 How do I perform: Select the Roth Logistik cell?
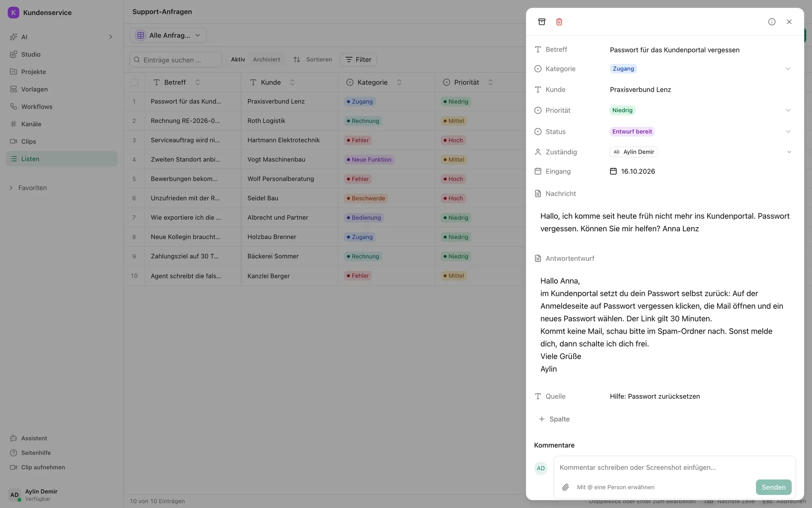coord(289,121)
